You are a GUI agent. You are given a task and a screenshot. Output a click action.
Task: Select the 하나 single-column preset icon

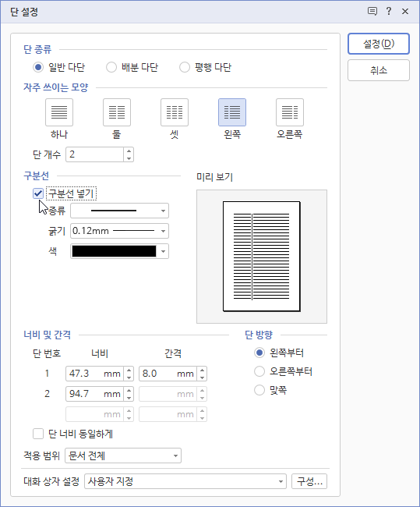tap(59, 112)
